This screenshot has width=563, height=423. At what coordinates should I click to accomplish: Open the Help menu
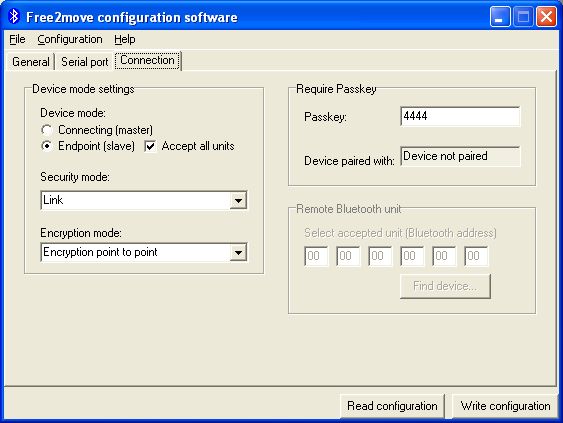125,39
